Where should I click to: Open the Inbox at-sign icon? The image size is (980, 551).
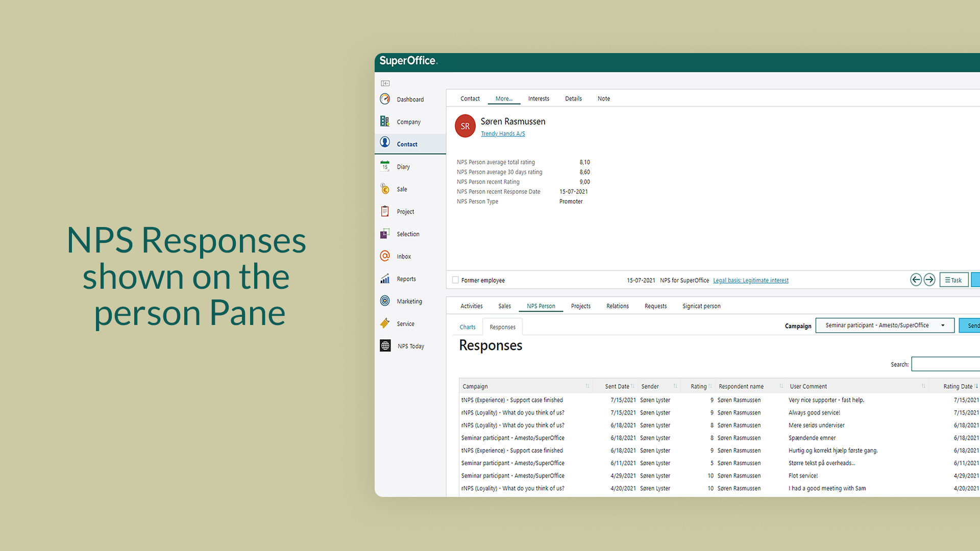(x=385, y=256)
